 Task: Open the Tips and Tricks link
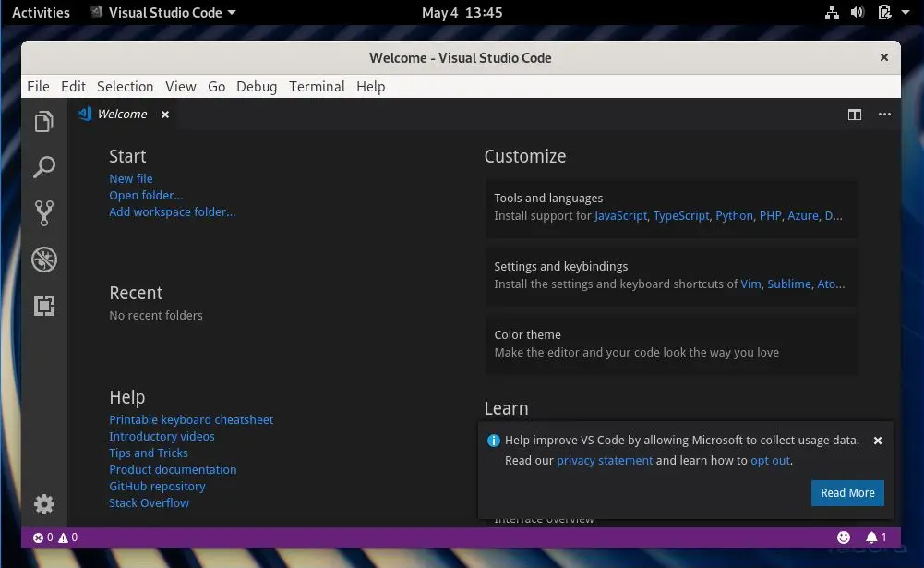click(x=149, y=453)
